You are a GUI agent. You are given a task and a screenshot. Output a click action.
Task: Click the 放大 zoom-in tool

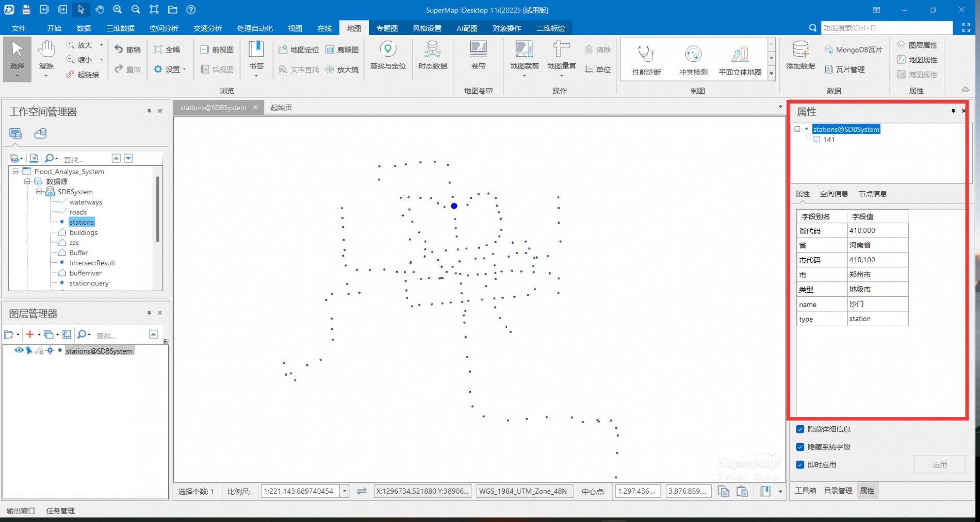[x=80, y=45]
